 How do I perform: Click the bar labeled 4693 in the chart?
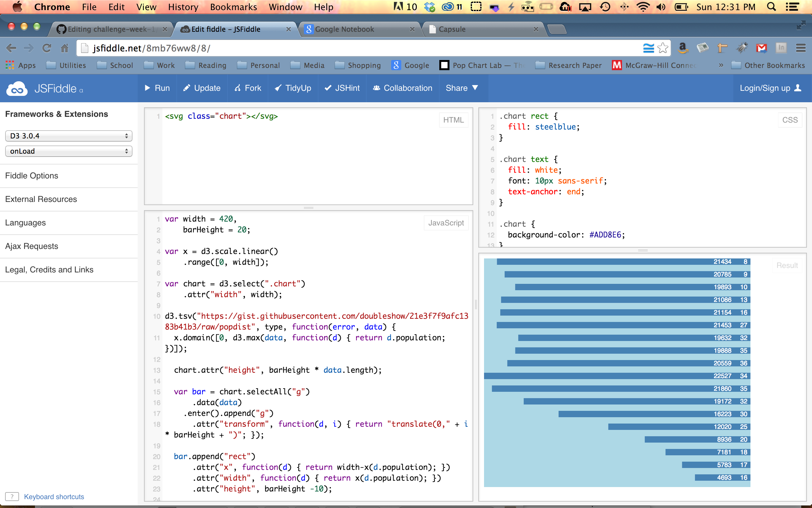pyautogui.click(x=723, y=478)
